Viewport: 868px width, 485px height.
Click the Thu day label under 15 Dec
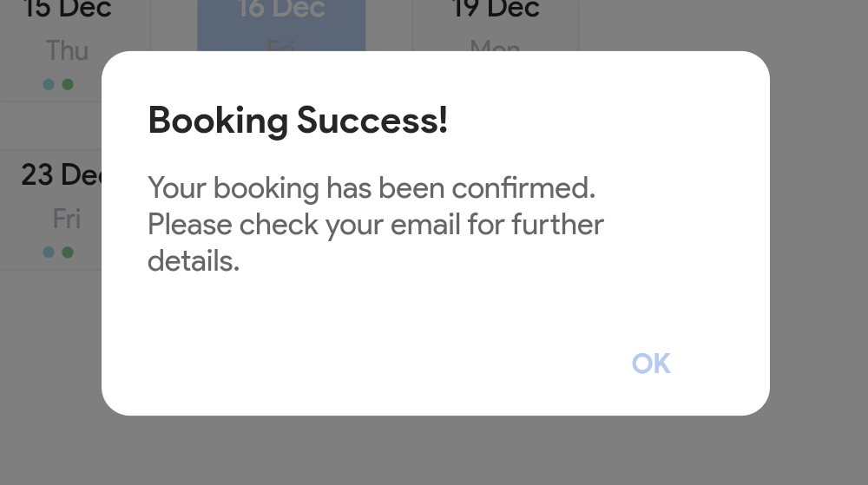pyautogui.click(x=67, y=51)
